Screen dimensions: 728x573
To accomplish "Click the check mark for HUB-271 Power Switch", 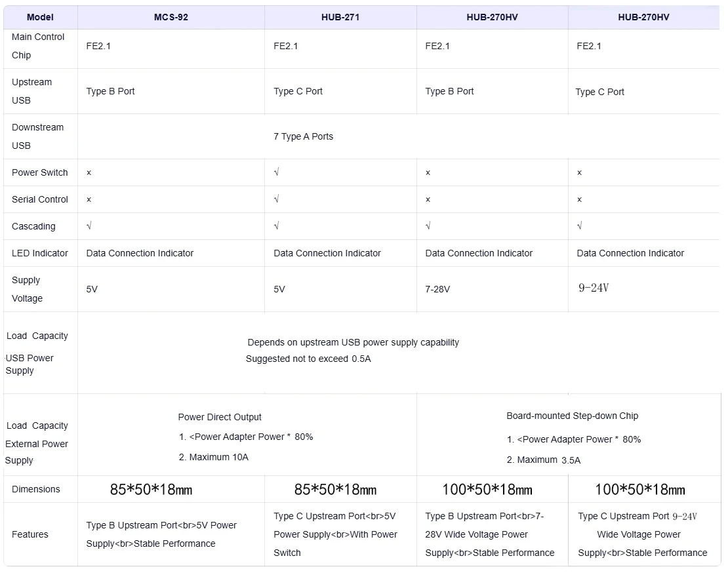I will pyautogui.click(x=277, y=172).
